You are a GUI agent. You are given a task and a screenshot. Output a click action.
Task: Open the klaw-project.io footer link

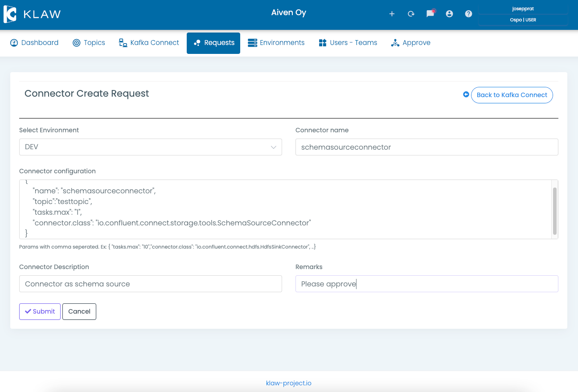[289, 383]
